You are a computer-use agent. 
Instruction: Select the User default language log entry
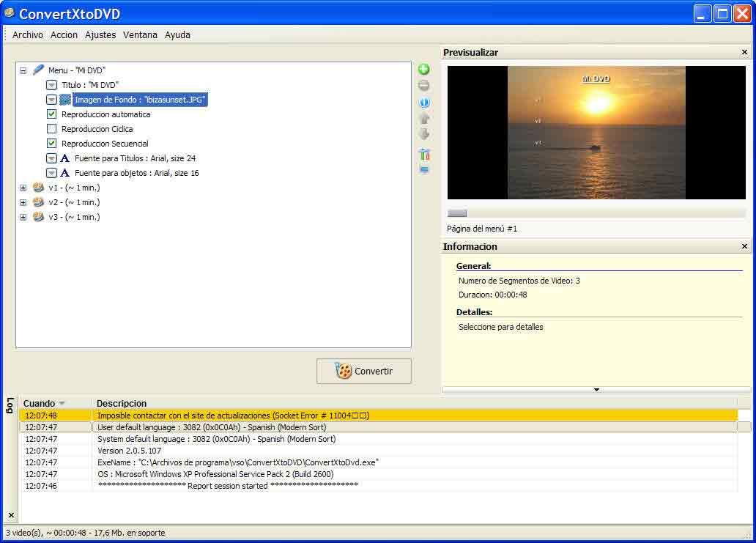click(379, 427)
